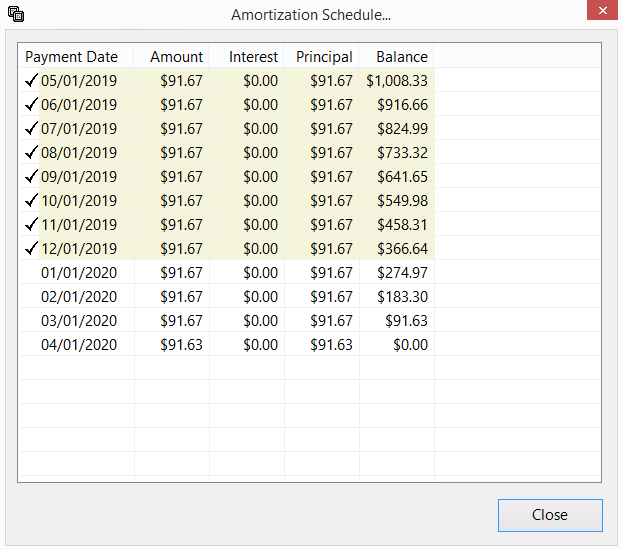The width and height of the screenshot is (623, 550).
Task: Click the Balance column header
Action: point(401,57)
